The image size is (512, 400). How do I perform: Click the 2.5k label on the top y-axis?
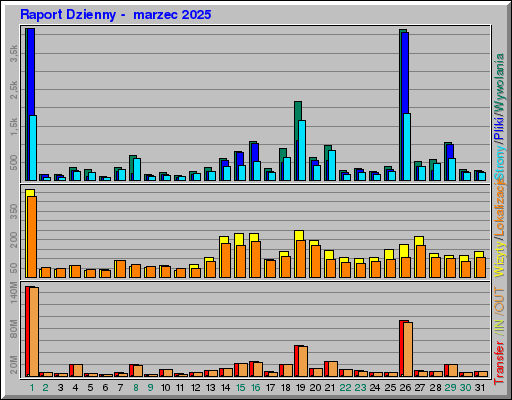coord(14,90)
